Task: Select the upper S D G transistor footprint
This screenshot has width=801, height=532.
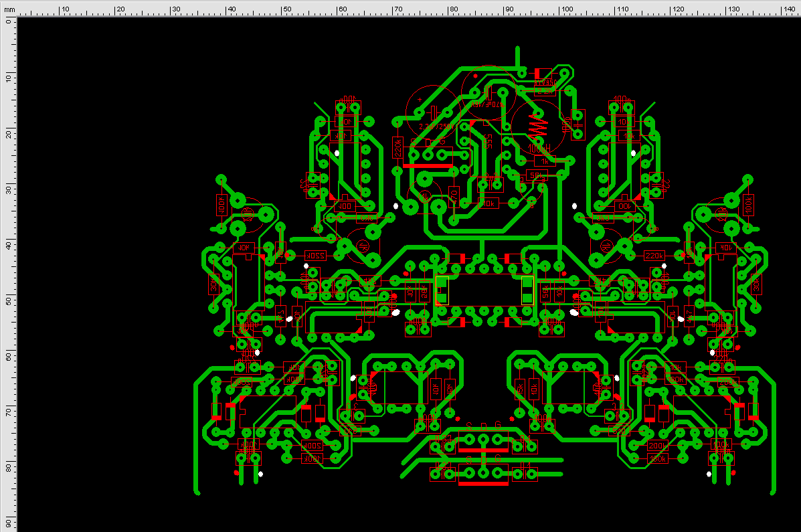Action: coord(483,441)
